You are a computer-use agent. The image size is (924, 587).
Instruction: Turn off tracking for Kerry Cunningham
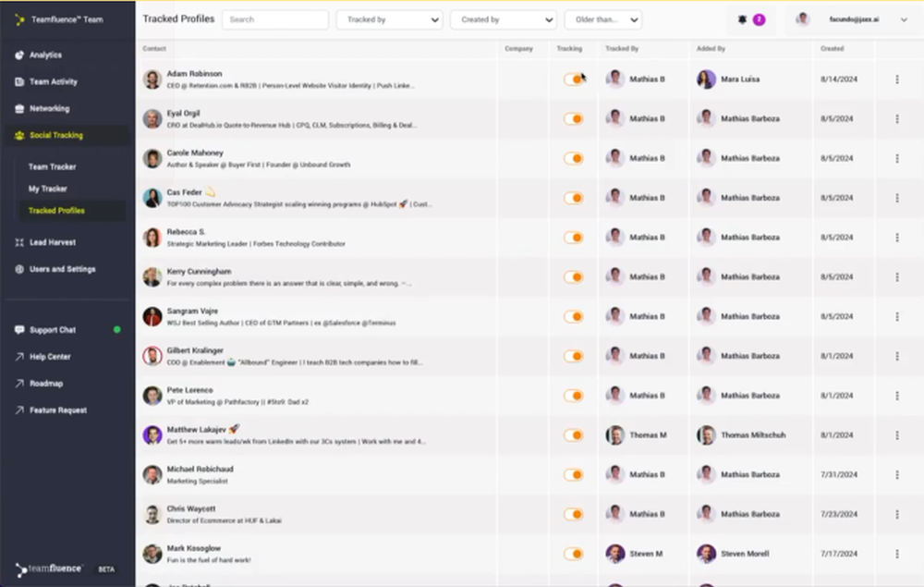pyautogui.click(x=574, y=276)
